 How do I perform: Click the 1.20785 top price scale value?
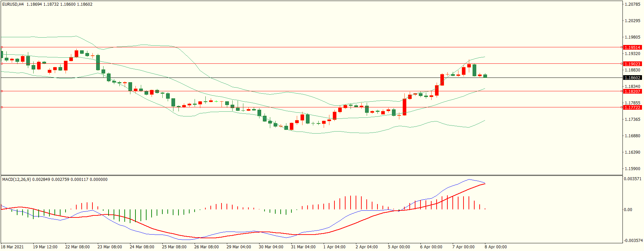632,4
